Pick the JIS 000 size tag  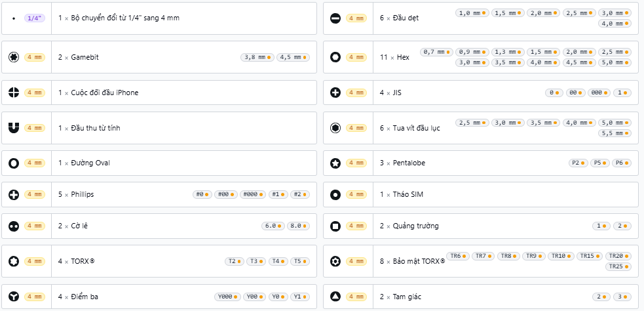click(599, 93)
